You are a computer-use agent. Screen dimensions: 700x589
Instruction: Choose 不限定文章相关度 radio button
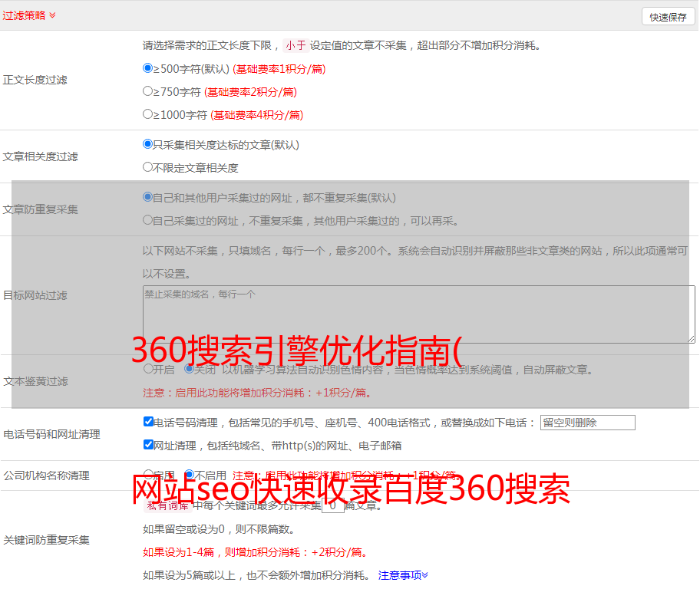click(148, 167)
